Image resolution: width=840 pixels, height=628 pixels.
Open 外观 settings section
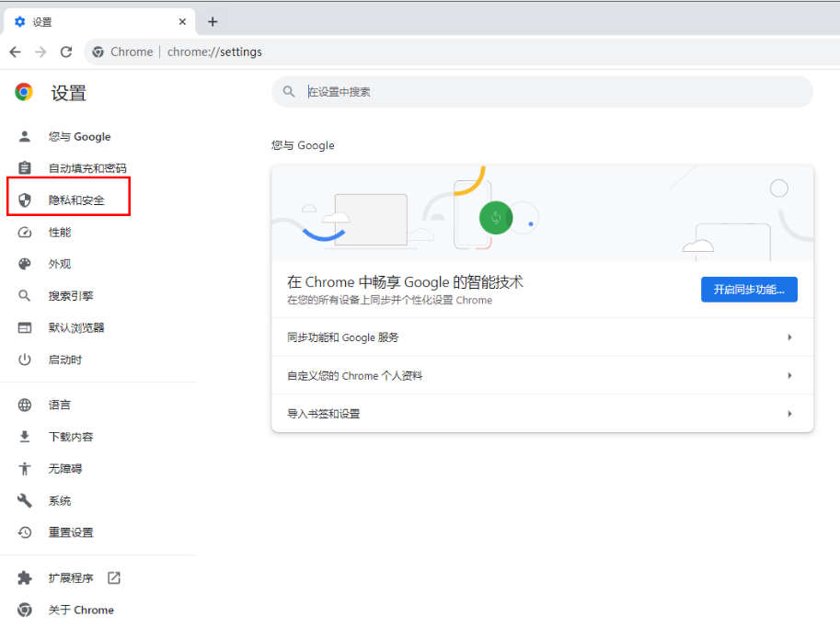pos(60,264)
